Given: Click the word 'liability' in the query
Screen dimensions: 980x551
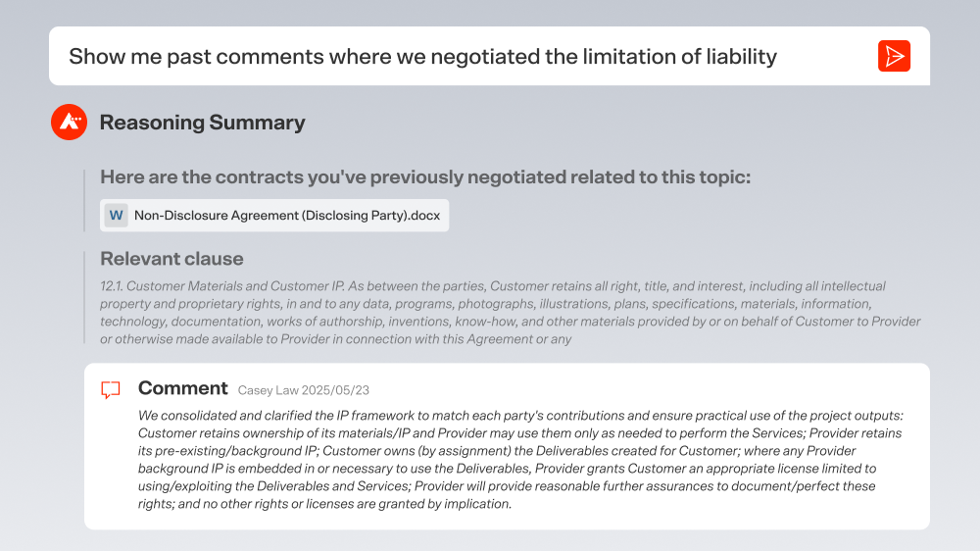Looking at the screenshot, I should click(x=741, y=57).
